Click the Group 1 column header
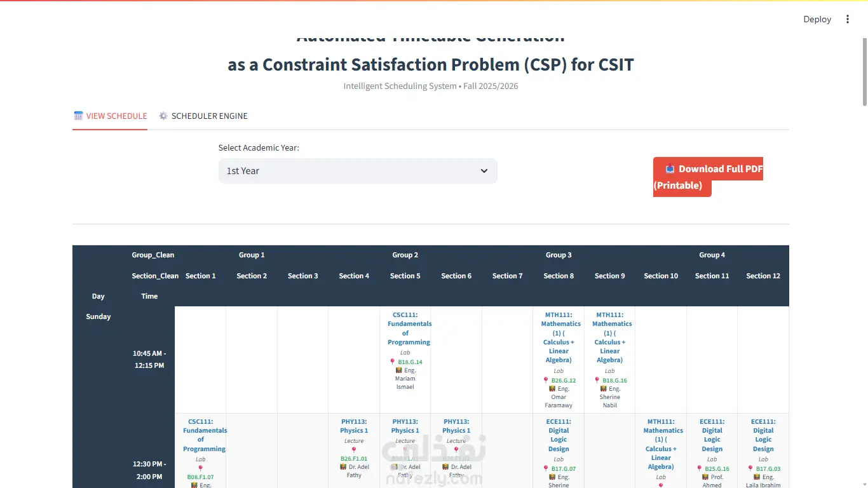Screen dimensions: 868x488 coord(252,255)
